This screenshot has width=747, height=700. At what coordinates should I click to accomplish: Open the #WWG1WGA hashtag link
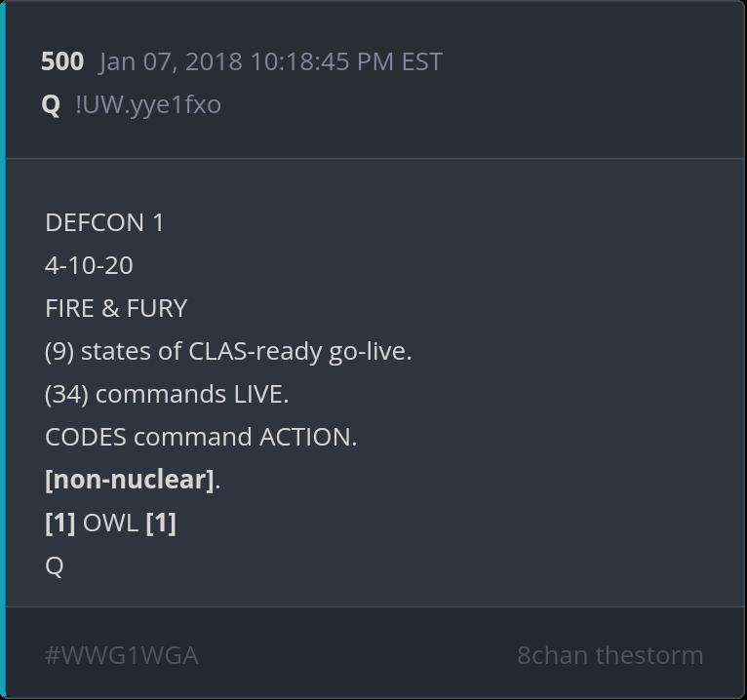(121, 655)
